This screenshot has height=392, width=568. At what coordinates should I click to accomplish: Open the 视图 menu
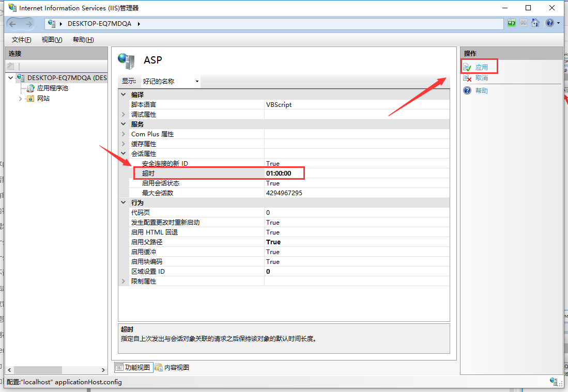(52, 40)
